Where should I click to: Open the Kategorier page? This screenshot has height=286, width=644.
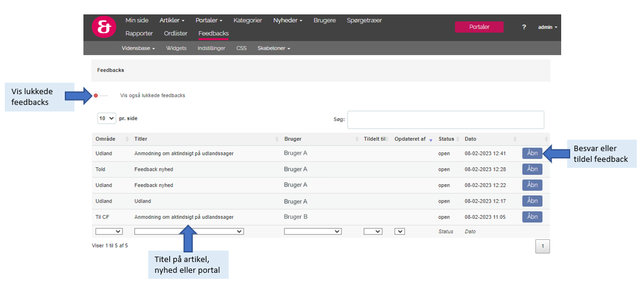pos(248,20)
